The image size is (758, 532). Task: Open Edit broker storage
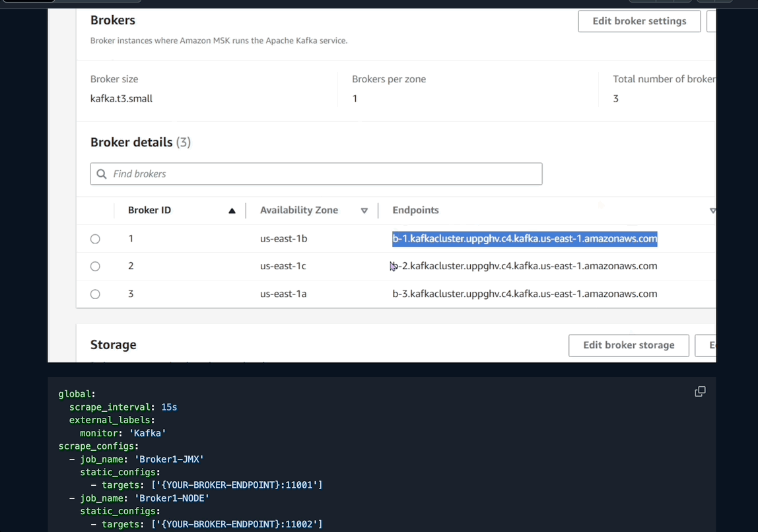(629, 345)
